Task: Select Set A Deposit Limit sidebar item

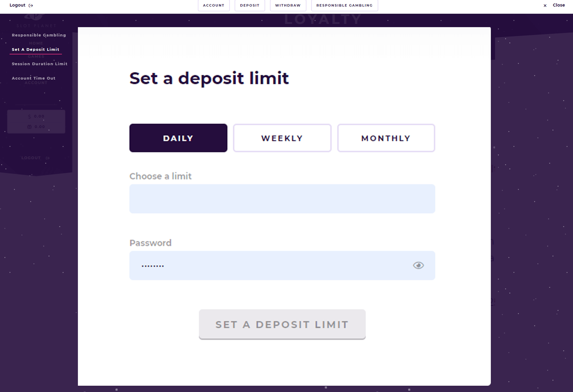Action: (x=35, y=50)
